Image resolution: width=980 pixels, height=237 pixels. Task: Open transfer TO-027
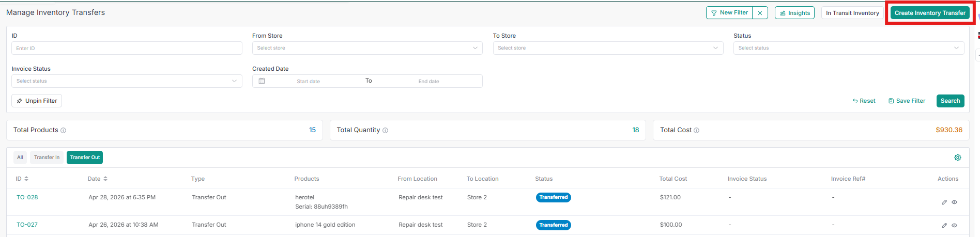pyautogui.click(x=27, y=225)
